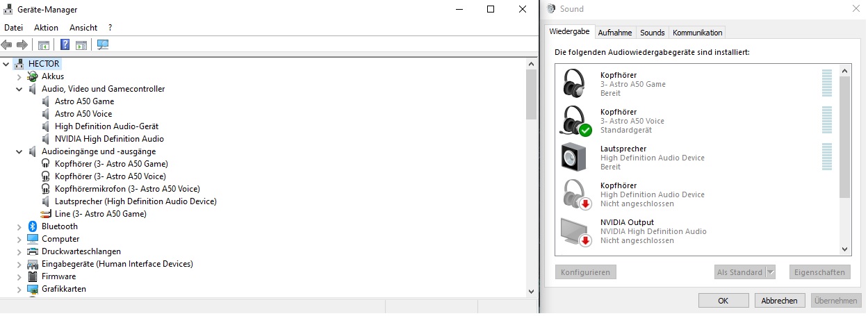Viewport: 868px width, 316px height.
Task: Click the Eingabegeräte HID icon
Action: pos(33,264)
